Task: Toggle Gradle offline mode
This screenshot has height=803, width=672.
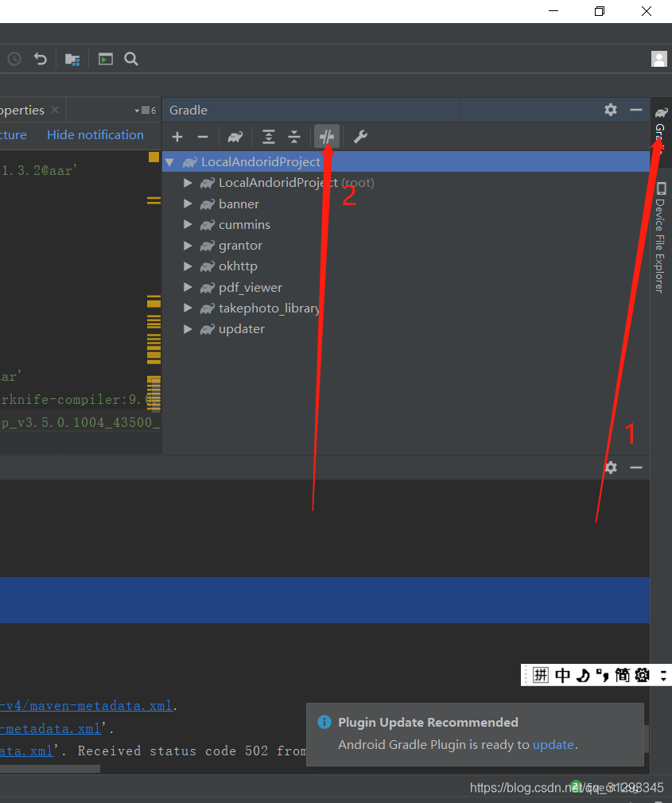Action: 327,137
